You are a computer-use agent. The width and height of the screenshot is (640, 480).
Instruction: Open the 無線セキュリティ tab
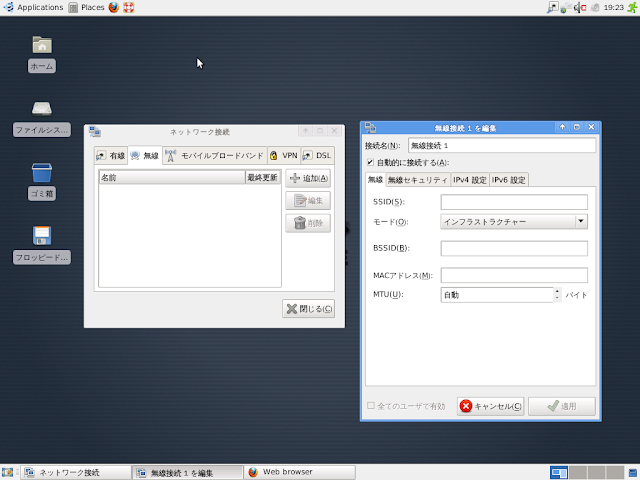click(x=418, y=180)
